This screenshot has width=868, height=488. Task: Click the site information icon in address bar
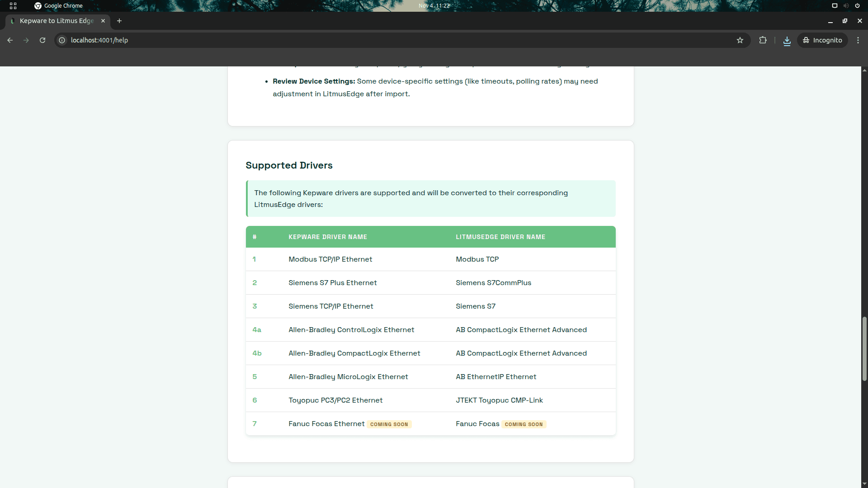click(61, 40)
